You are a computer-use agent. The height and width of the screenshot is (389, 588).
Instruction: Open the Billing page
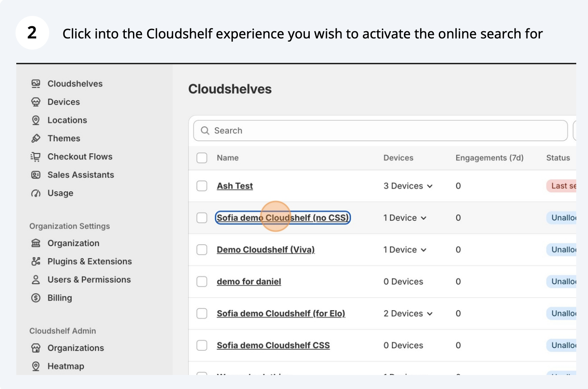point(60,298)
